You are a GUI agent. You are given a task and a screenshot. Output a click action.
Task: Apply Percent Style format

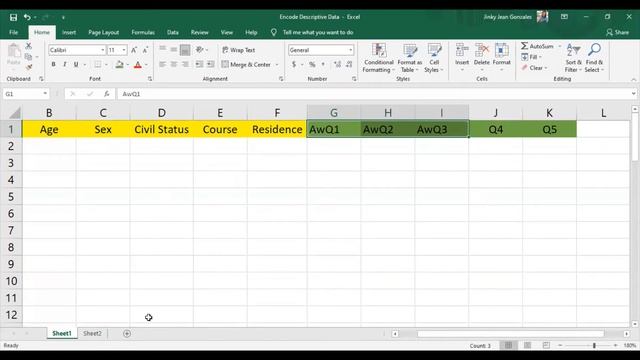pyautogui.click(x=312, y=64)
